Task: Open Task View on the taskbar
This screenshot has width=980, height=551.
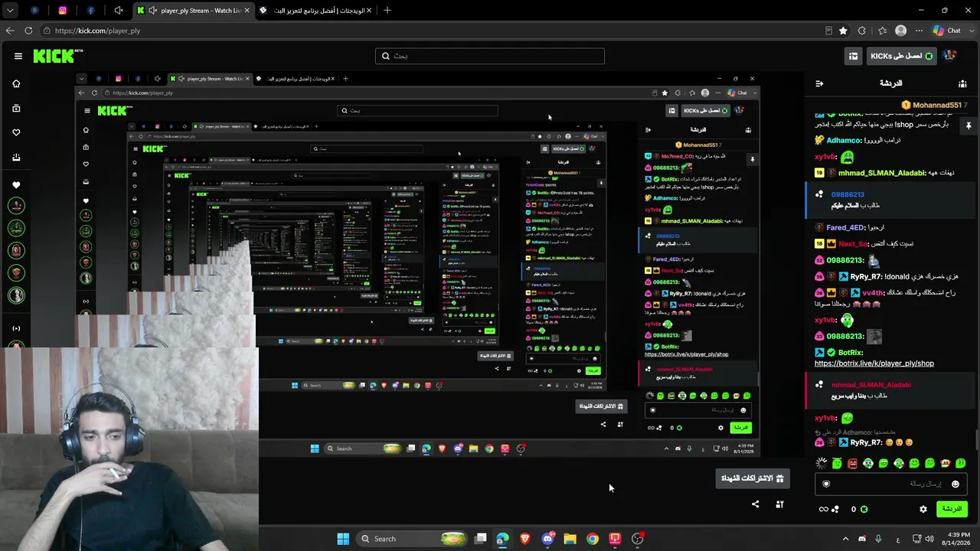Action: (x=480, y=539)
